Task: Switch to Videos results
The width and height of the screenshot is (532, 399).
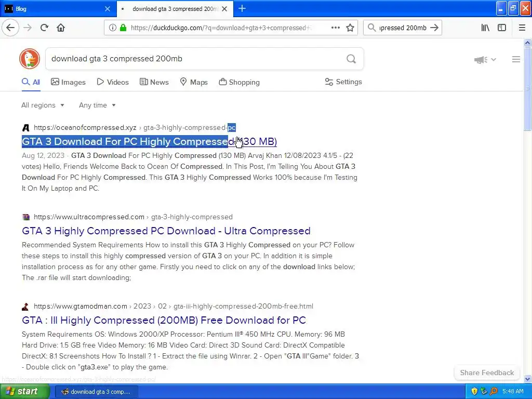Action: [113, 82]
